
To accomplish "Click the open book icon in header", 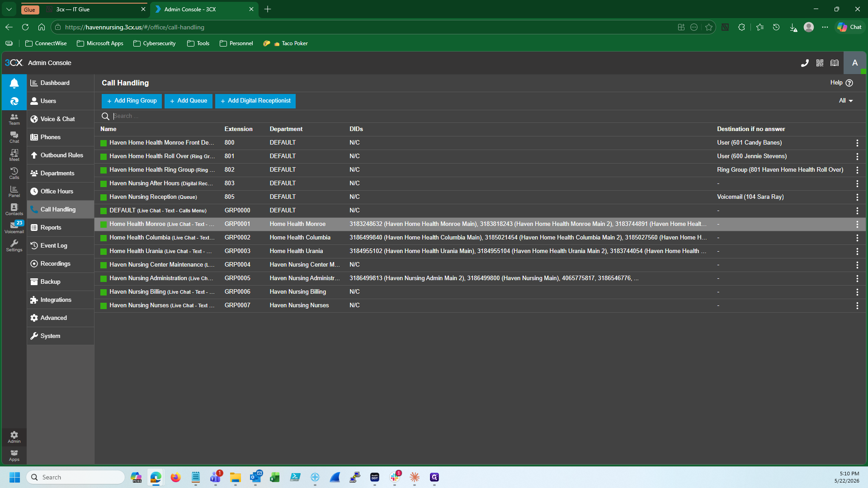I will click(x=835, y=63).
